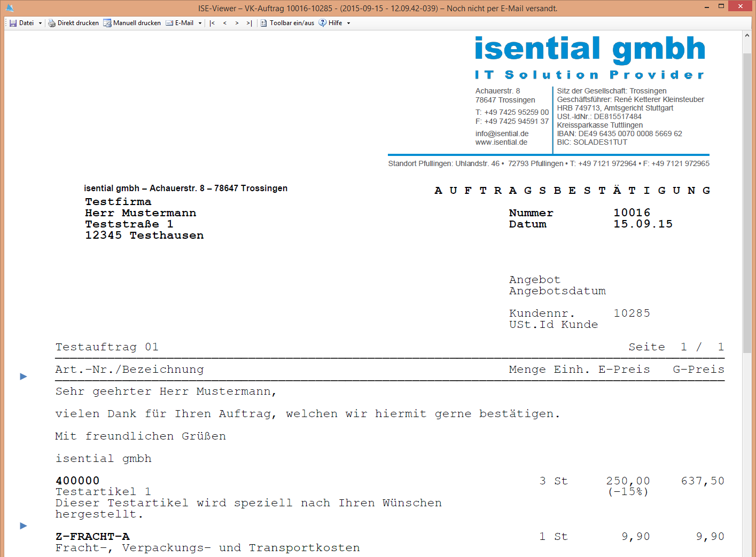756x557 pixels.
Task: Choose Manuell drucken
Action: 132,23
